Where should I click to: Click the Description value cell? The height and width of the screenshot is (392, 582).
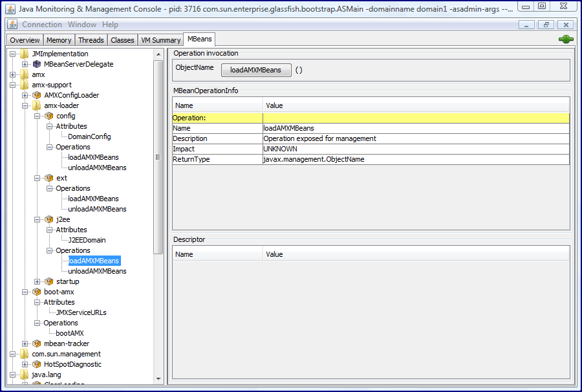[416, 138]
